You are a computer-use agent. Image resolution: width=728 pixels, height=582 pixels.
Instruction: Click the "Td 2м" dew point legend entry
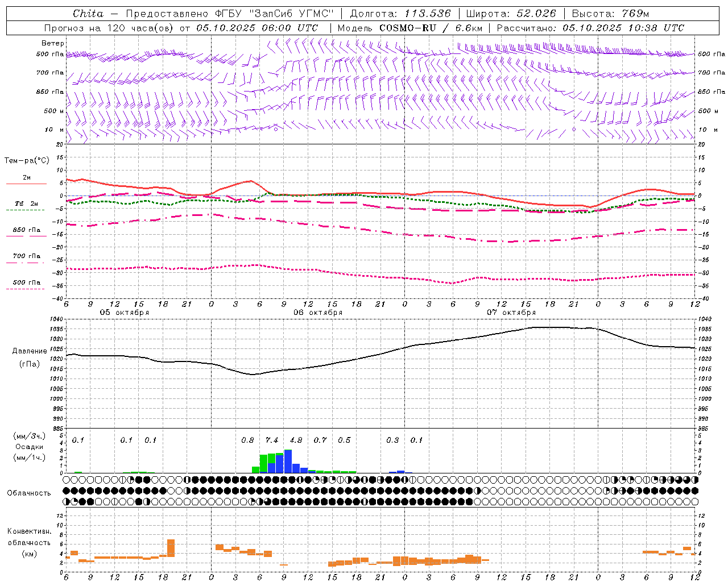[26, 205]
